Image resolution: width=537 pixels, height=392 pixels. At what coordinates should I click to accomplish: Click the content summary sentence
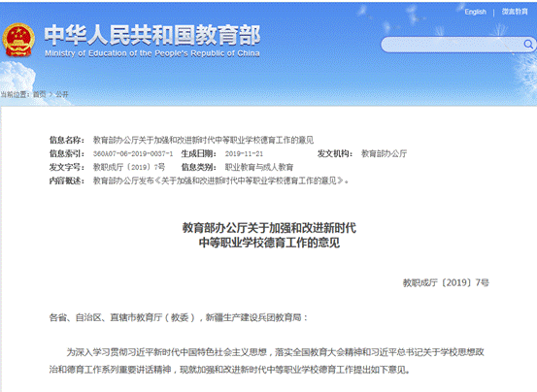tap(220, 180)
